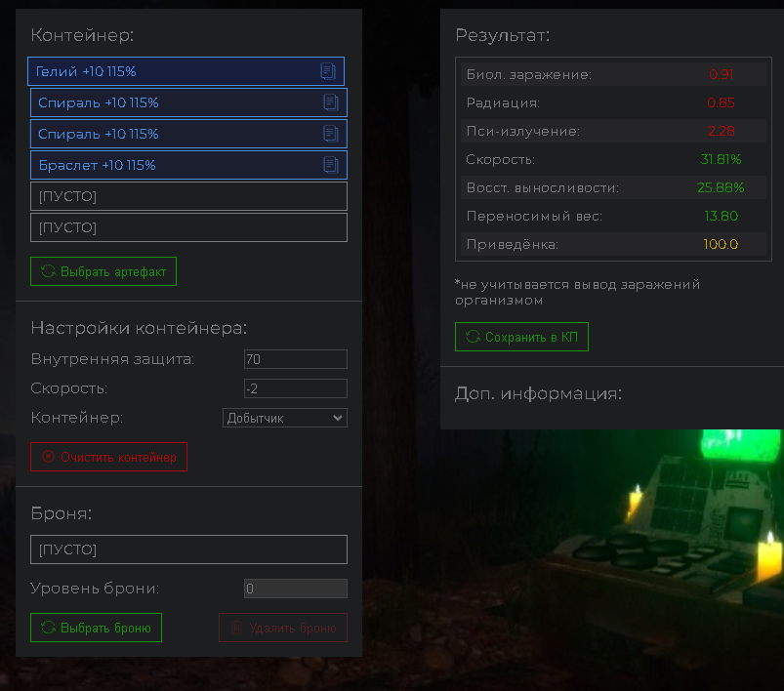Click the Настройки контейнера heading
The width and height of the screenshot is (784, 691).
[x=139, y=328]
